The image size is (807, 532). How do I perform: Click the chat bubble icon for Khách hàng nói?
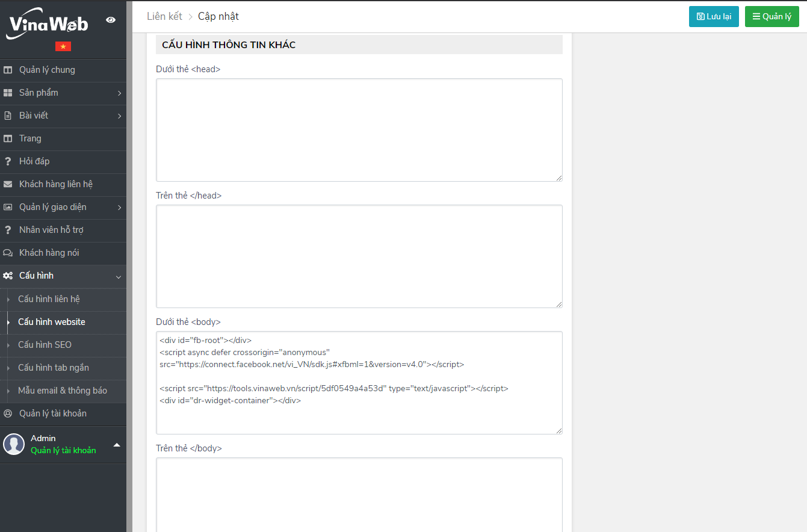[x=8, y=253]
